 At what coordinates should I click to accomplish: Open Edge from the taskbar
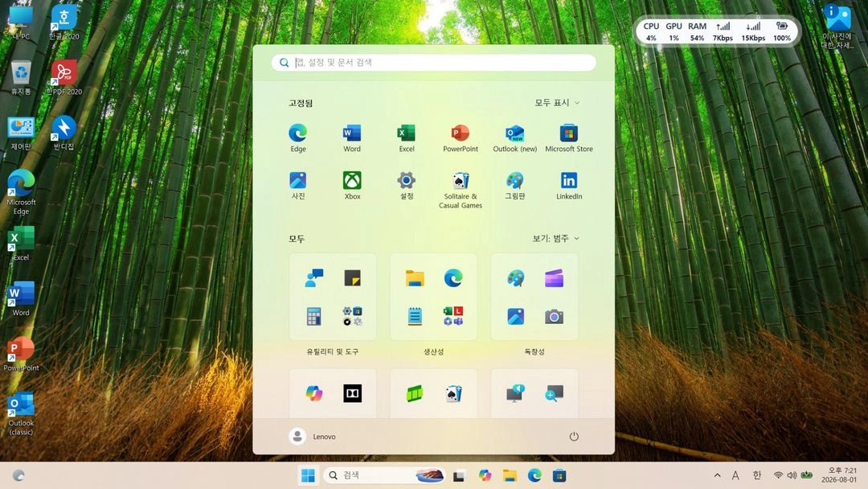tap(534, 475)
